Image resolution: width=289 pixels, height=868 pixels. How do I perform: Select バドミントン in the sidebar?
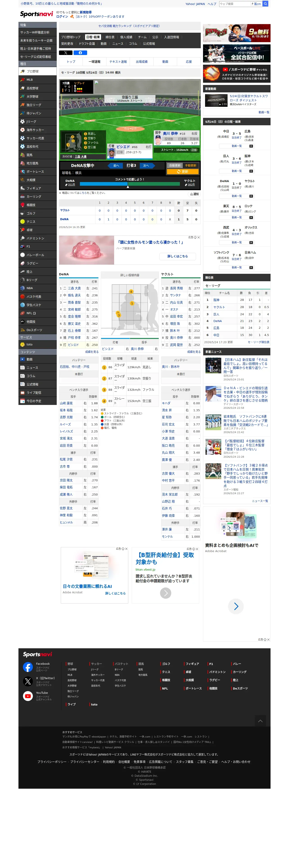click(37, 238)
